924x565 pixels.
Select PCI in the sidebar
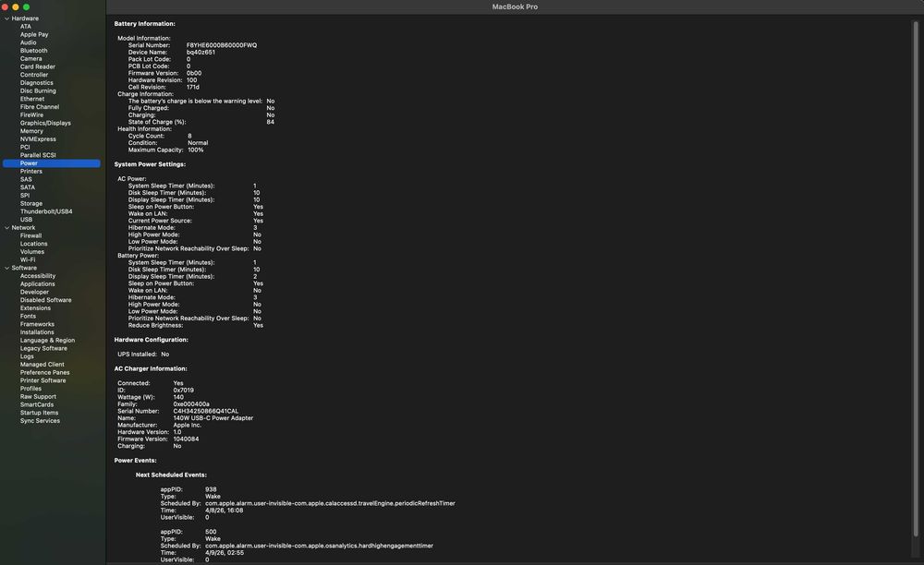point(25,147)
